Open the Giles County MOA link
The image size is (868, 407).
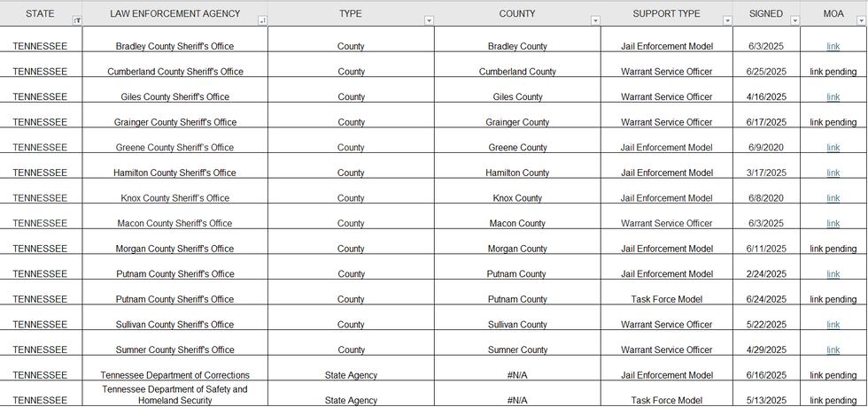(833, 97)
